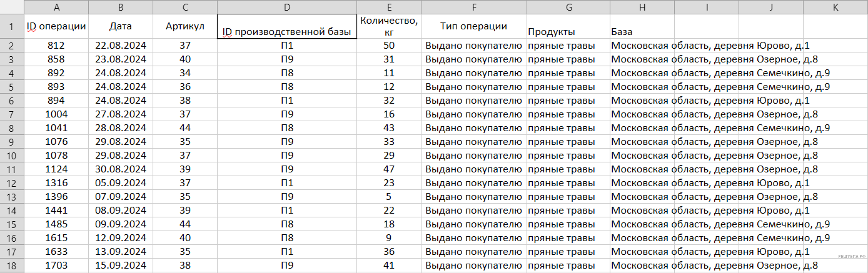
Task: Select column header D
Action: click(286, 7)
